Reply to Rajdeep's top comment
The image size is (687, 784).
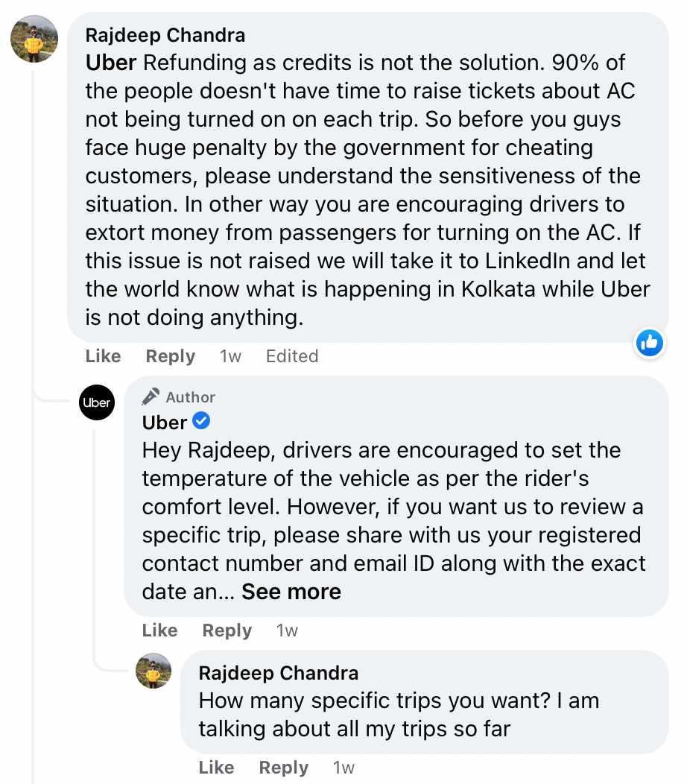coord(171,356)
